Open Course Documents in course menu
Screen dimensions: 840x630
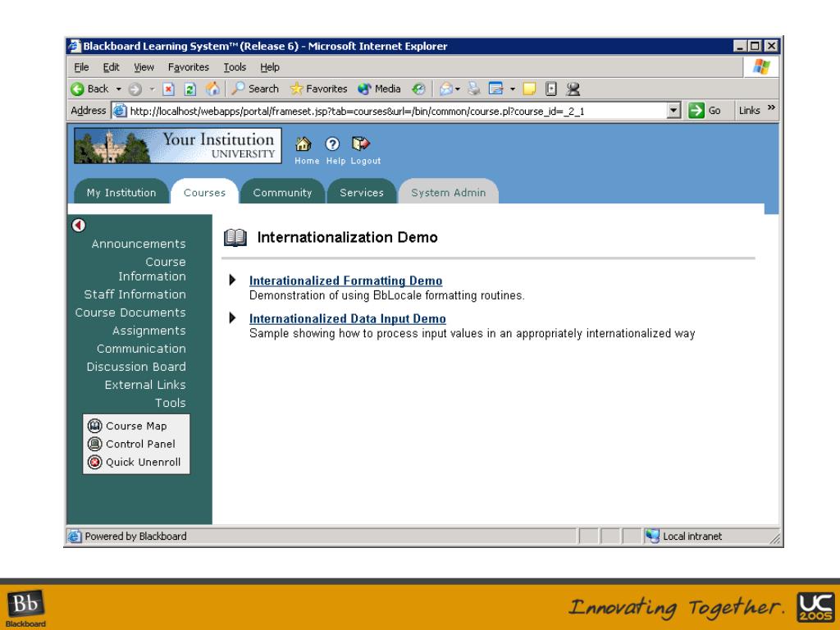(x=130, y=313)
